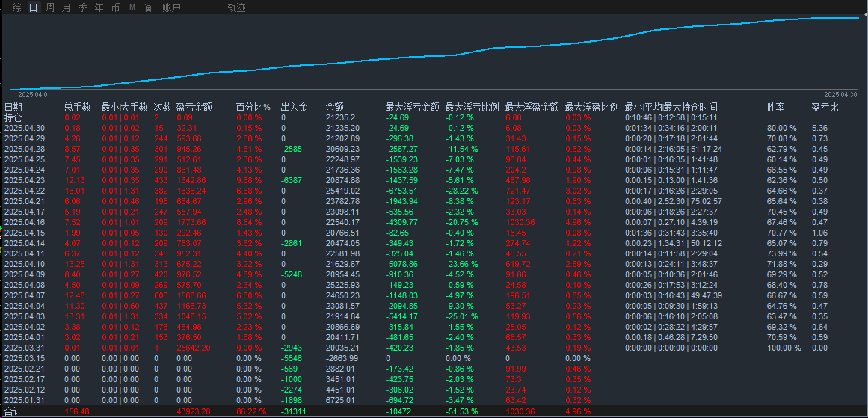This screenshot has width=868, height=418.
Task: Click win rate 100.00 %
Action: [784, 348]
